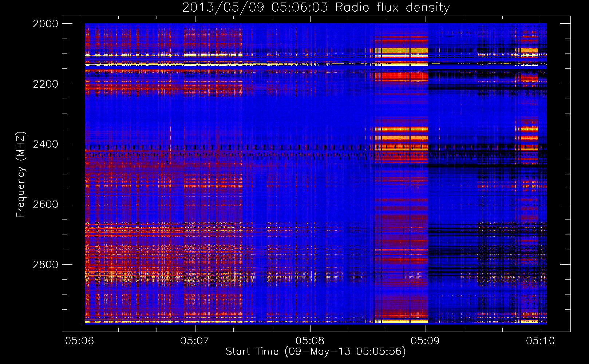The height and width of the screenshot is (364, 589).
Task: Select the 2600 frequency axis label
Action: (46, 204)
